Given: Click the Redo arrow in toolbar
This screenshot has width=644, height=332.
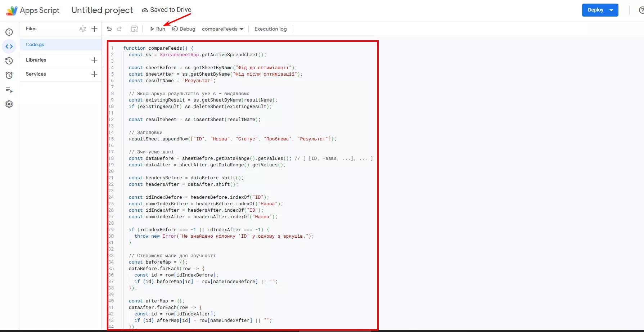Looking at the screenshot, I should point(119,29).
